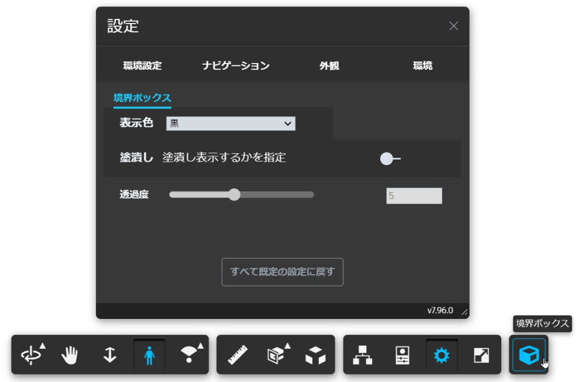Open the model tree panel
588x382 pixels.
pos(361,355)
